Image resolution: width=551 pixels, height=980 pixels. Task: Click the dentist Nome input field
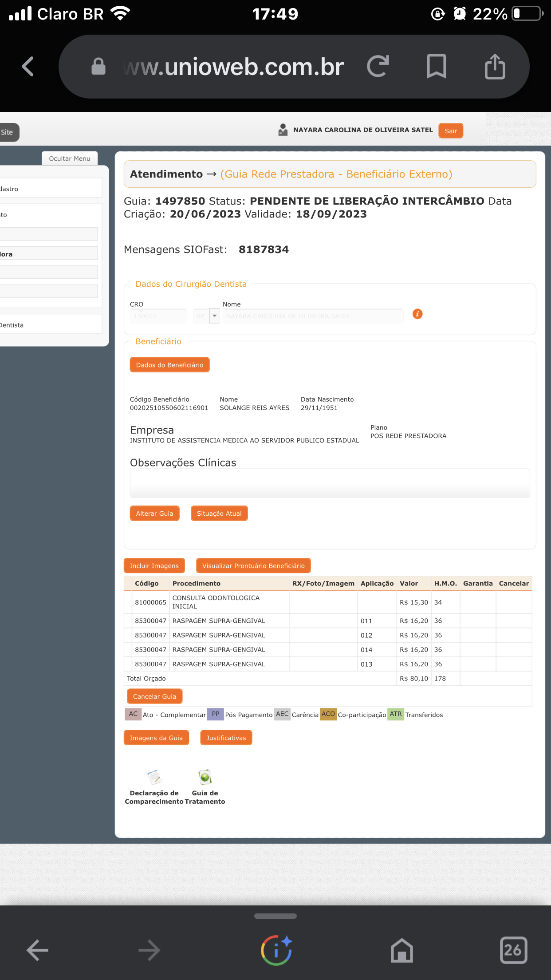(313, 316)
